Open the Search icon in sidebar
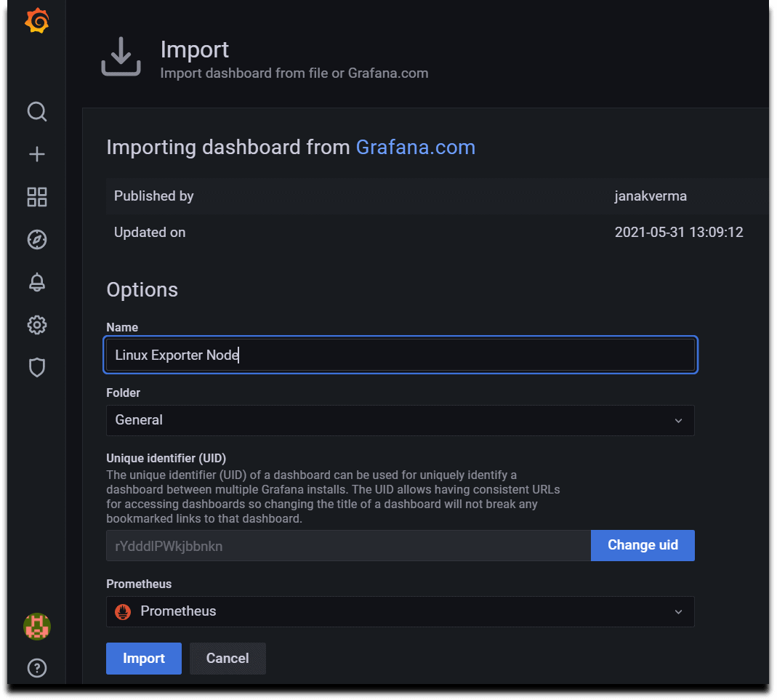This screenshot has height=700, width=777. pos(36,112)
